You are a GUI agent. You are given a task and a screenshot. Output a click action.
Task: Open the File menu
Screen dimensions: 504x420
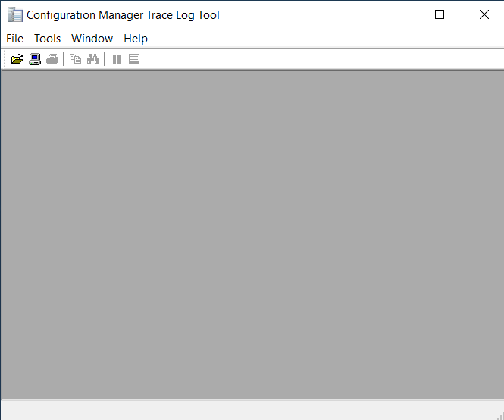tap(15, 39)
